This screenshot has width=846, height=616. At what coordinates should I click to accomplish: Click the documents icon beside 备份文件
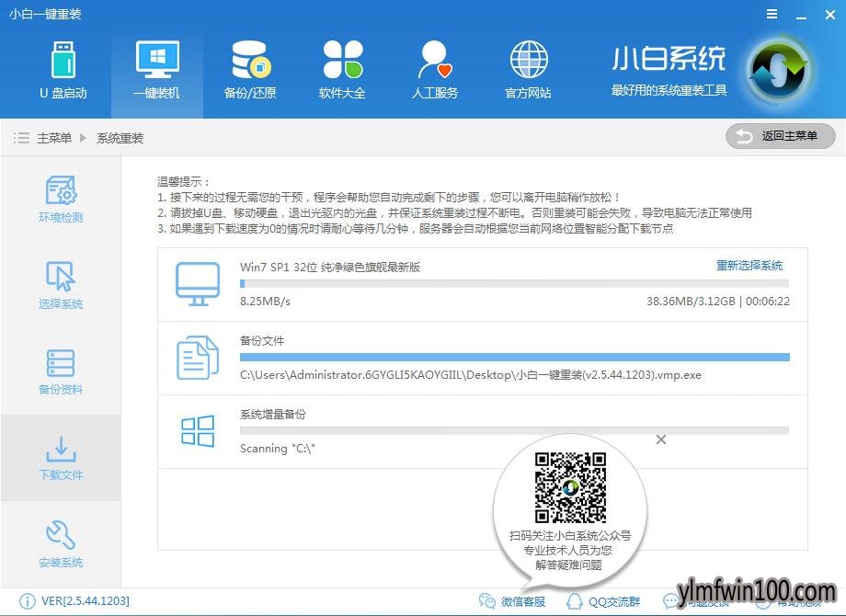198,357
